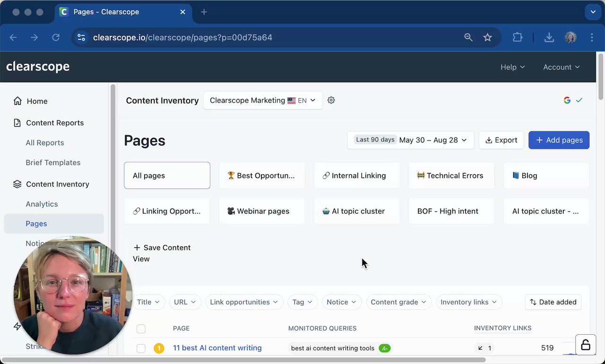The width and height of the screenshot is (605, 364).
Task: Click the A- content grade badge
Action: click(x=385, y=348)
